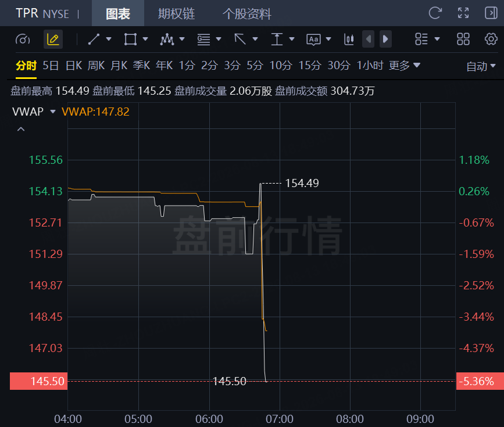Open the list layout icon

(x=421, y=39)
